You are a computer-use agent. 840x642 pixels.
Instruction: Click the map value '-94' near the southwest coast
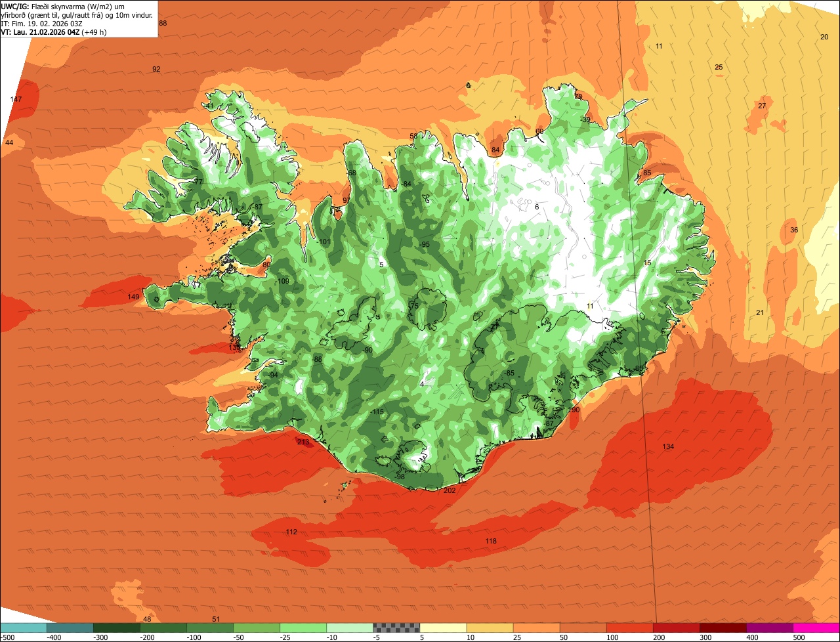click(x=273, y=375)
